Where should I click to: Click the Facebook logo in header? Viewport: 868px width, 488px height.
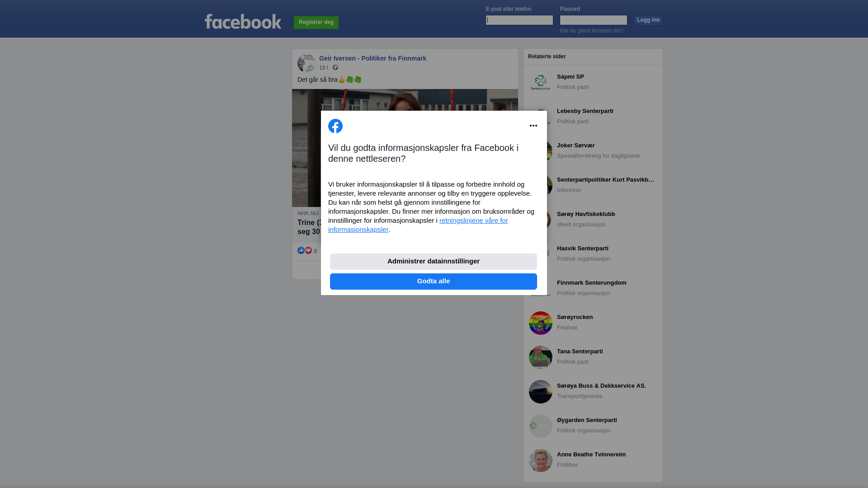click(243, 22)
